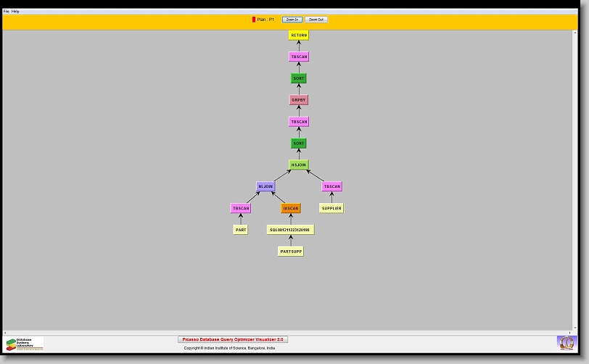589x364 pixels.
Task: Click the red Plan P1 color swatch
Action: pos(254,20)
